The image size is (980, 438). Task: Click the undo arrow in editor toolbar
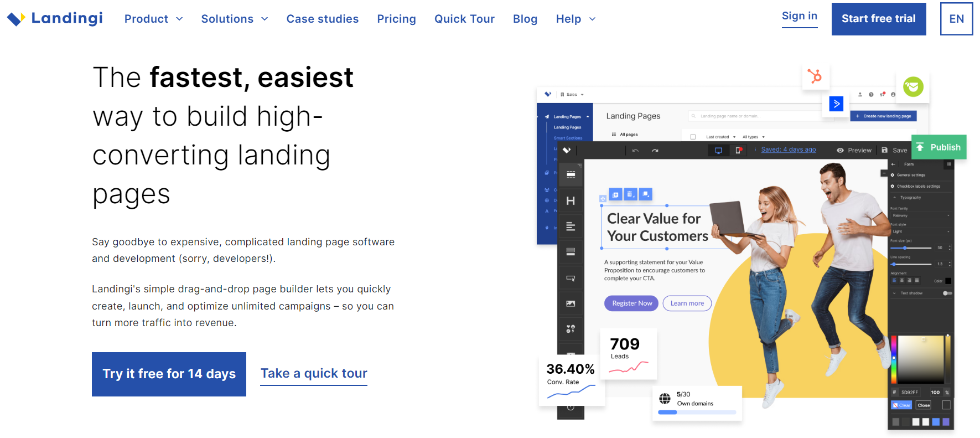[x=635, y=151]
